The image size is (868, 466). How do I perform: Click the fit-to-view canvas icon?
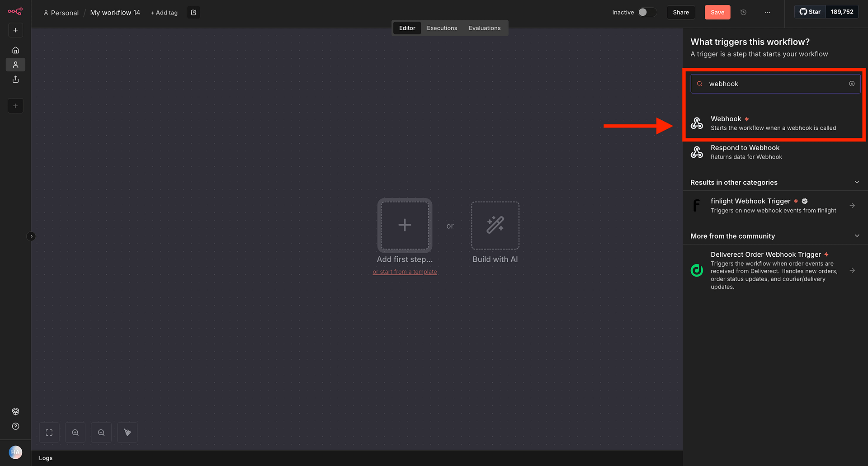49,433
